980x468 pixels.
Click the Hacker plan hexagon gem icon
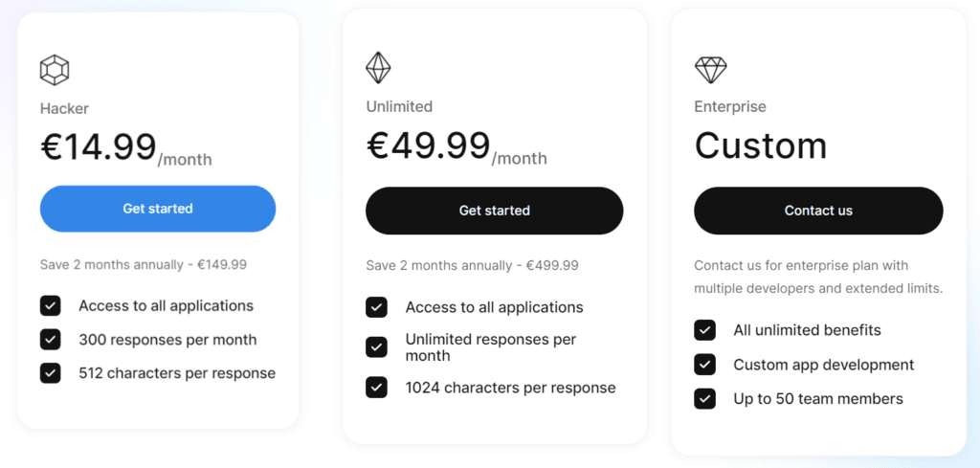55,70
